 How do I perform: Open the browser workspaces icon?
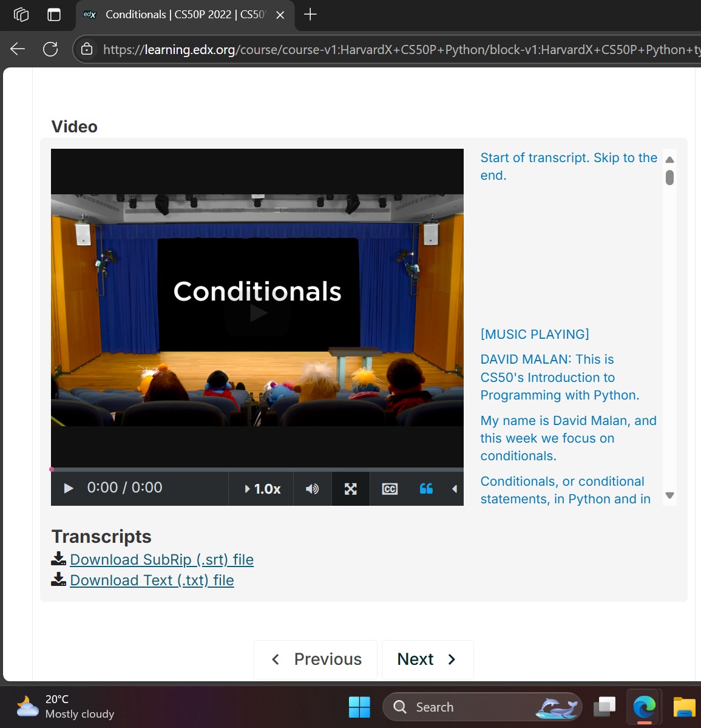tap(21, 15)
